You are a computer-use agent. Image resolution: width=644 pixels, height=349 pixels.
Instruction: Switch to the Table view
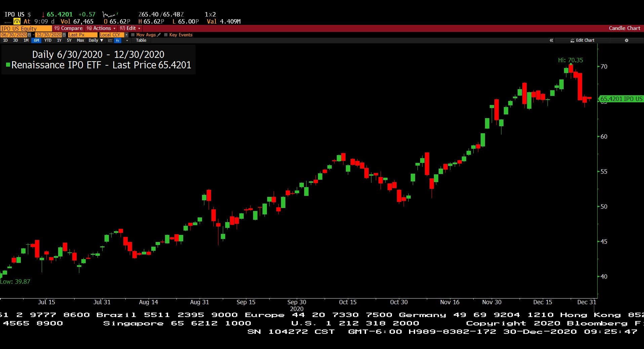(141, 40)
